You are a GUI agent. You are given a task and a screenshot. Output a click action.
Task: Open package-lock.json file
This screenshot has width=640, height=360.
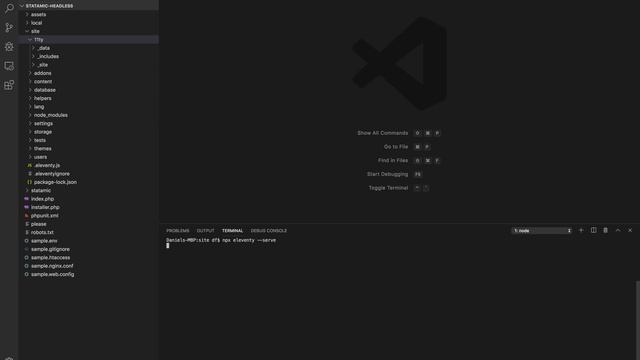coord(89,182)
